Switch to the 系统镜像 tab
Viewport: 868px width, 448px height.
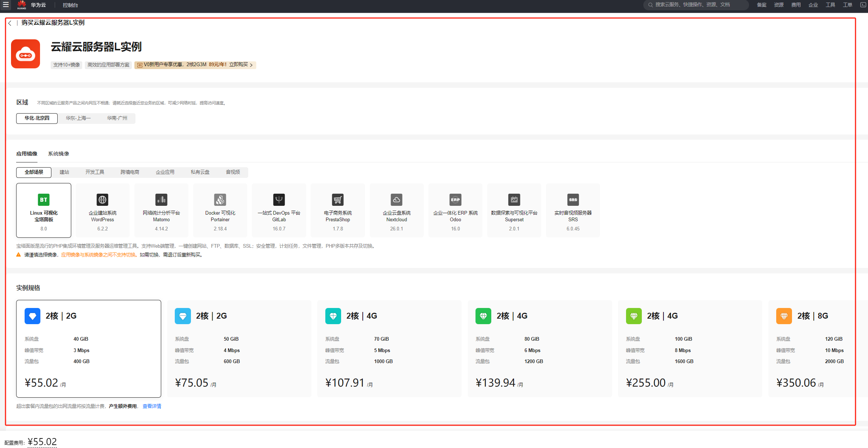point(59,154)
